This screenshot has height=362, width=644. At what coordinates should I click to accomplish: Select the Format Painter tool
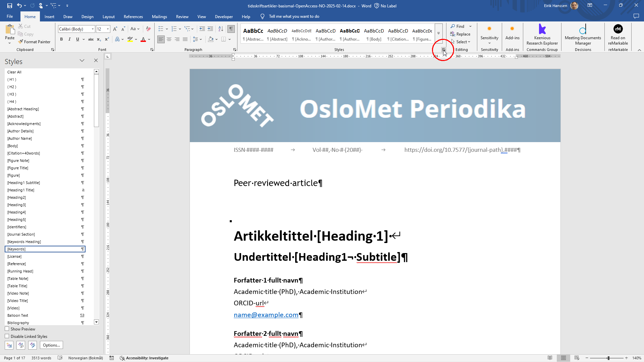pyautogui.click(x=35, y=42)
